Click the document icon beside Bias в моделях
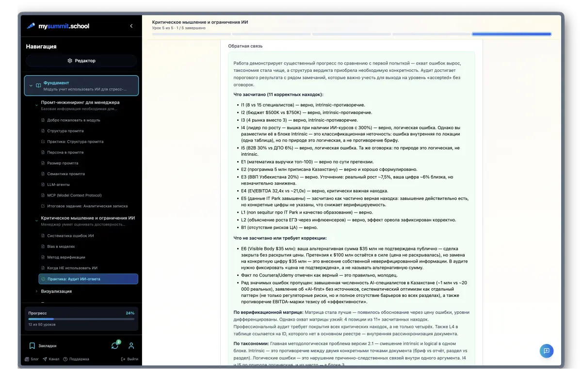Image resolution: width=582 pixels, height=392 pixels. (x=43, y=246)
